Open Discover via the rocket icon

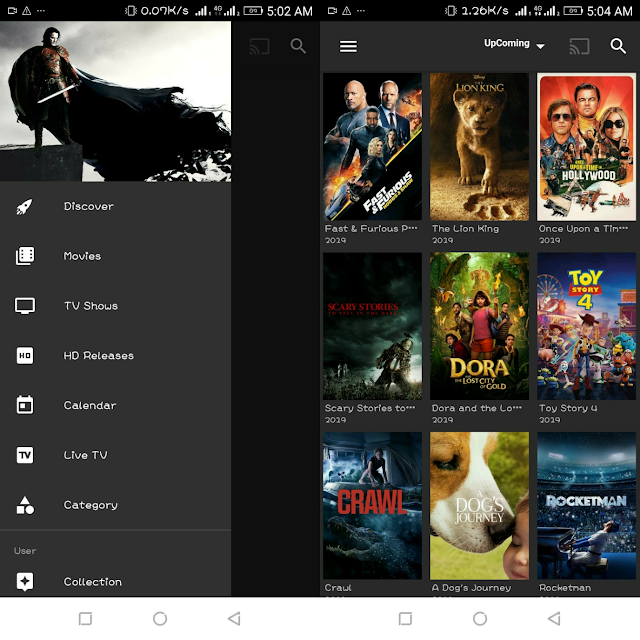click(24, 207)
